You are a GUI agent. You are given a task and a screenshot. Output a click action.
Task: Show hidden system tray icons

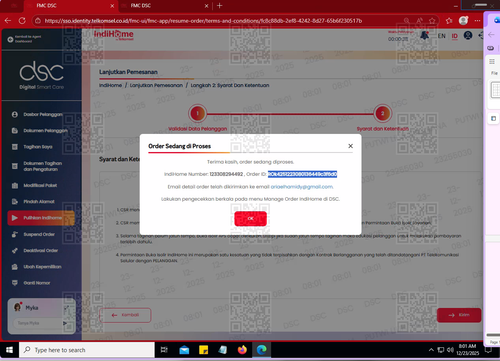(x=431, y=350)
